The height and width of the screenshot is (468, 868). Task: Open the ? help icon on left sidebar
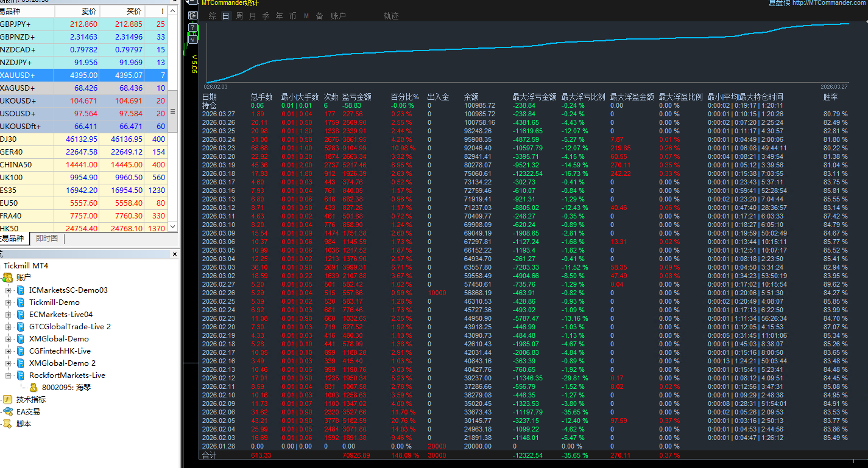tap(193, 27)
